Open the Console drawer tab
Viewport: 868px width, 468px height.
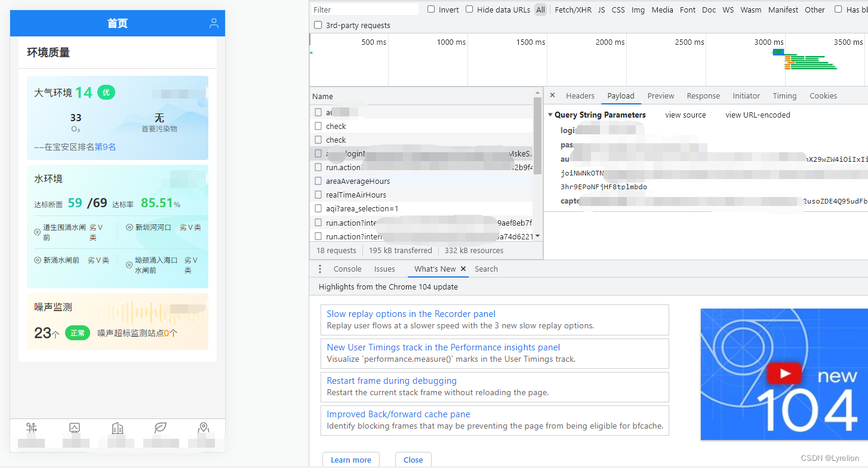(347, 269)
